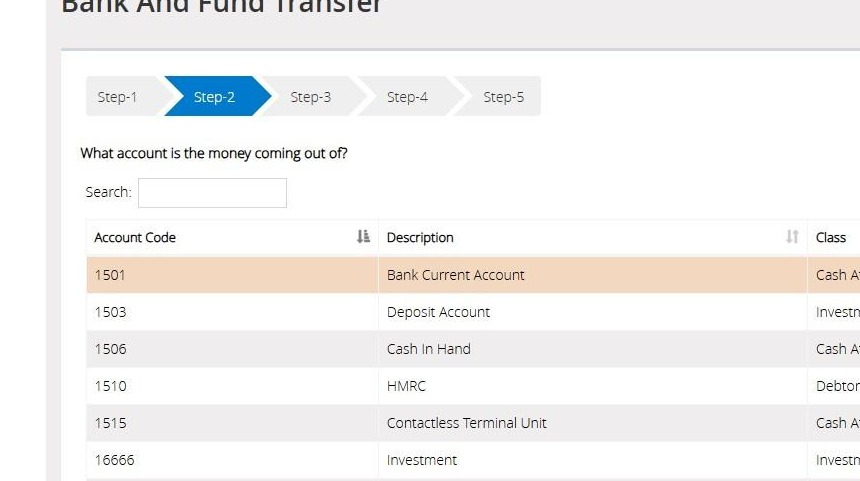Click account code 1501 cell
The height and width of the screenshot is (481, 860).
pyautogui.click(x=232, y=274)
